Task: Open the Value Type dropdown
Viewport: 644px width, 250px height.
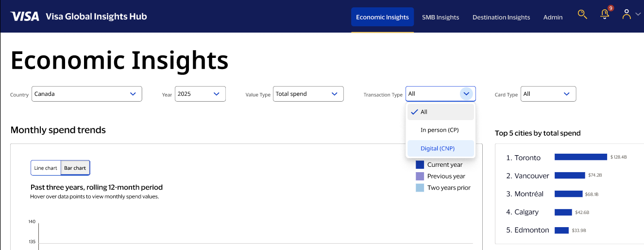Action: tap(308, 94)
